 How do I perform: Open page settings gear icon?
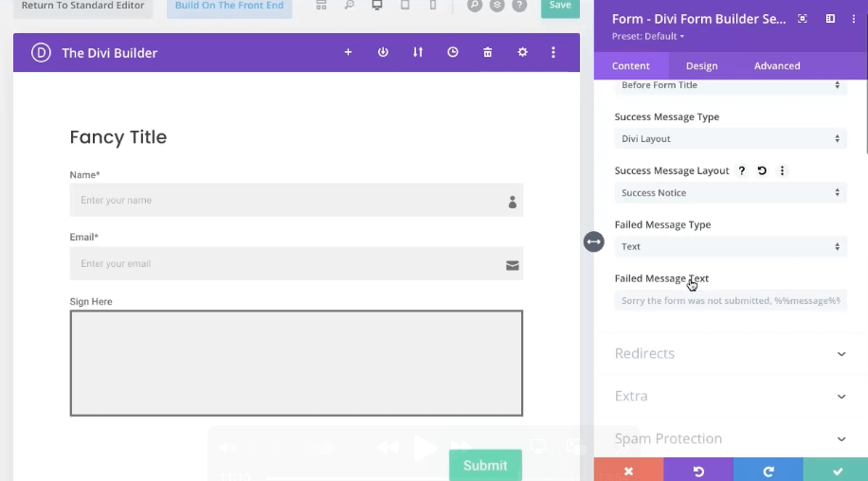[522, 52]
